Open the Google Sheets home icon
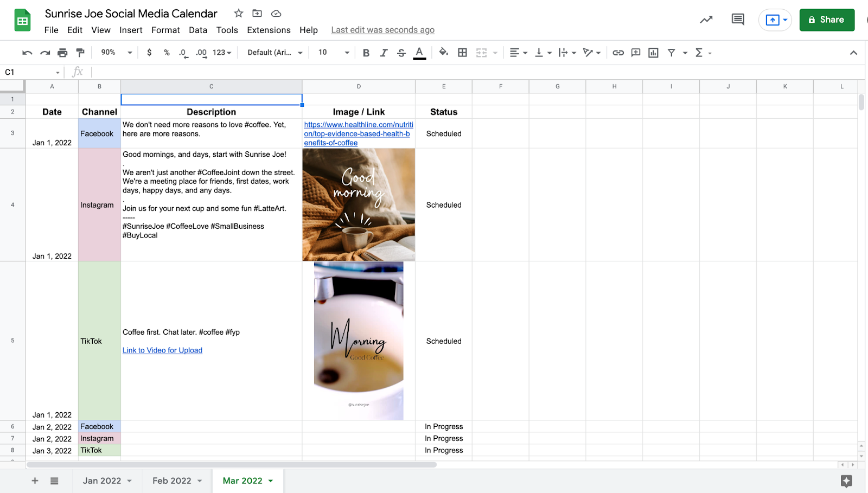 tap(22, 21)
